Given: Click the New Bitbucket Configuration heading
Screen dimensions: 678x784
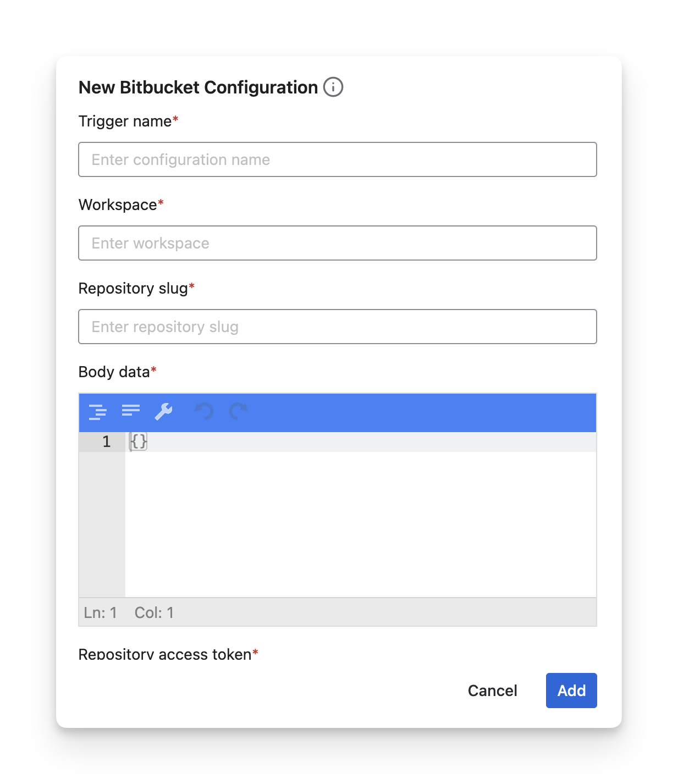Looking at the screenshot, I should 198,87.
